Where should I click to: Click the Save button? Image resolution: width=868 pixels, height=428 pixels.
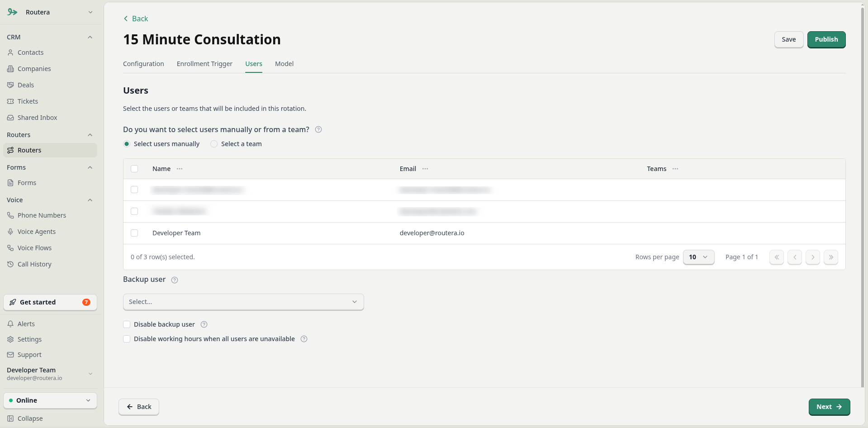coord(789,39)
